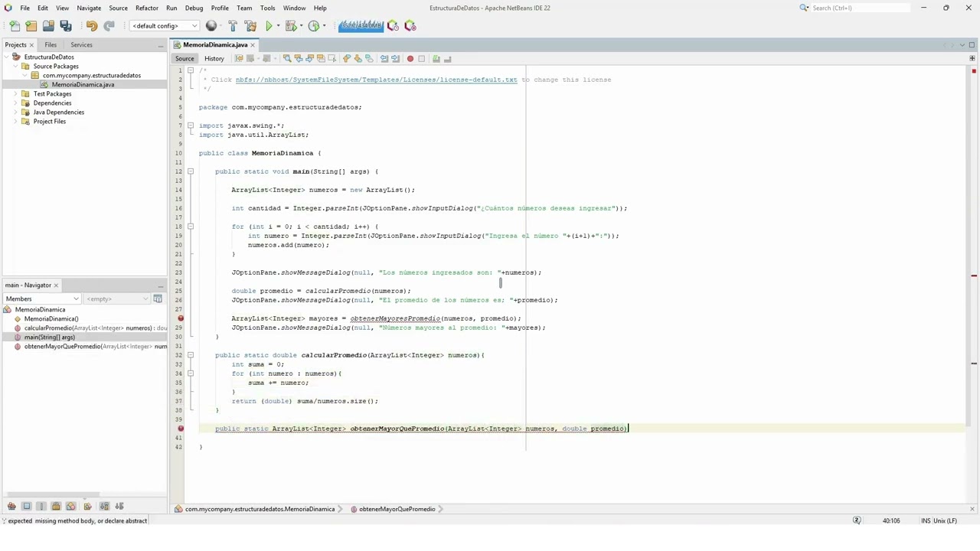The width and height of the screenshot is (980, 551).
Task: Select calcularPromedio in Navigator
Action: [90, 328]
